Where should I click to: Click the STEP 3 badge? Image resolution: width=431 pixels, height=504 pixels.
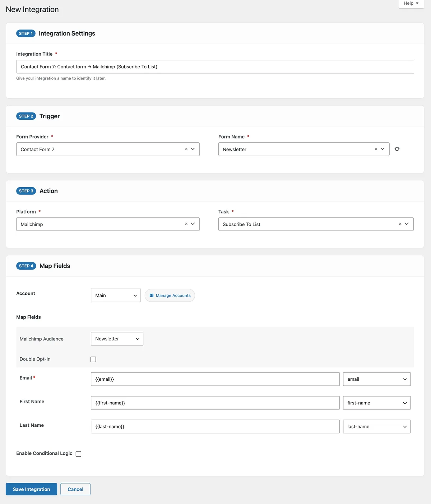[x=26, y=191]
